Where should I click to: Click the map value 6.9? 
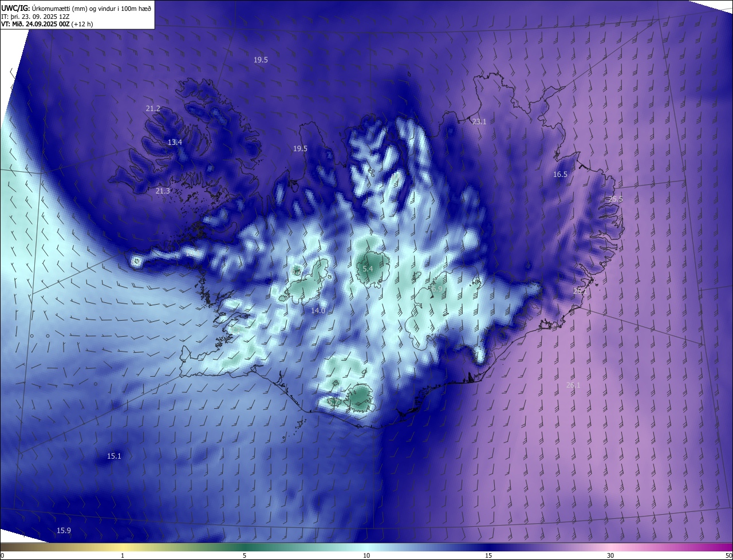click(x=437, y=289)
